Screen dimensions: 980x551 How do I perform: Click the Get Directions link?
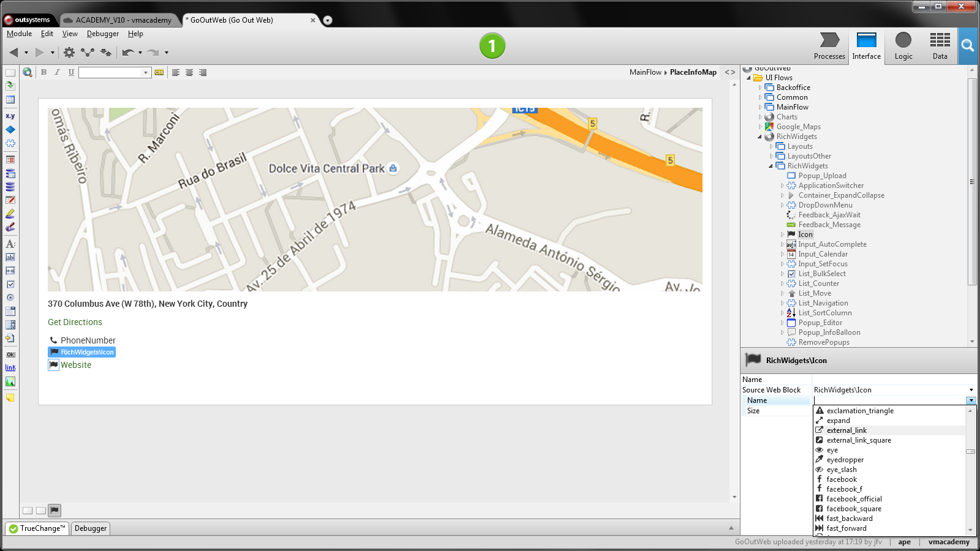coord(75,322)
